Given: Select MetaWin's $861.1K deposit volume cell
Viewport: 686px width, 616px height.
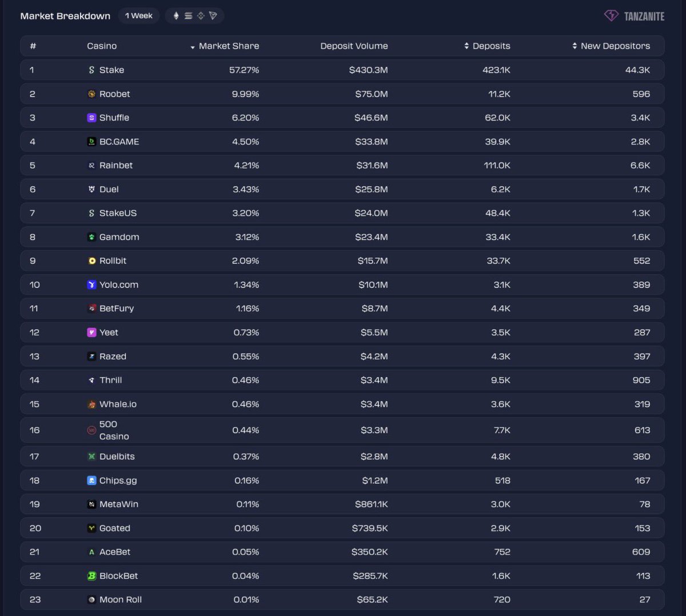Looking at the screenshot, I should click(x=372, y=505).
